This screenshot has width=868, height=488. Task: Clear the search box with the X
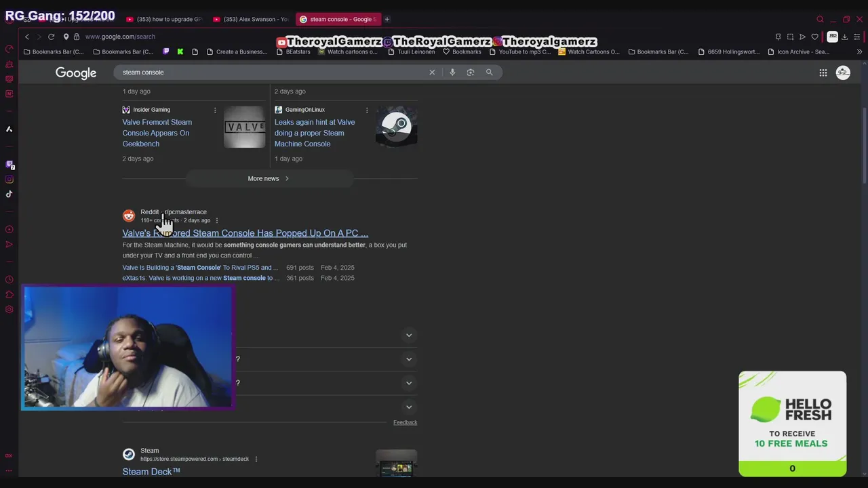click(432, 73)
